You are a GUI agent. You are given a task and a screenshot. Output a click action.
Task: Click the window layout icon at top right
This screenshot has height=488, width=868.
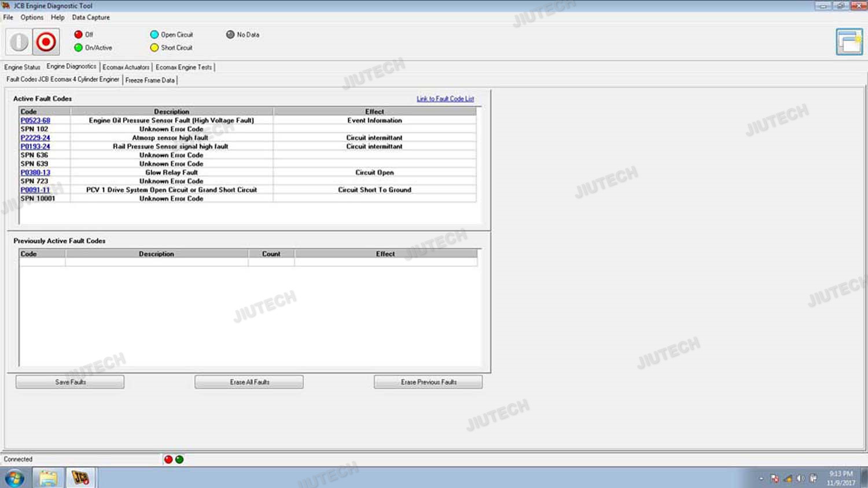849,42
